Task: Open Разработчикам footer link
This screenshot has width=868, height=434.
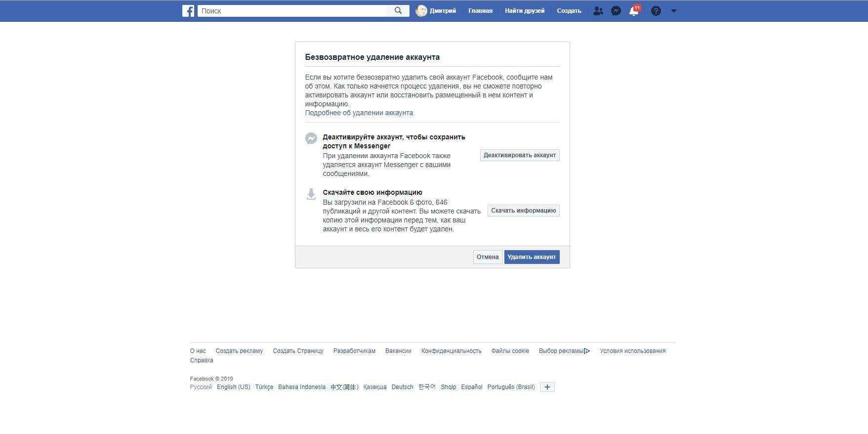Action: pos(354,351)
